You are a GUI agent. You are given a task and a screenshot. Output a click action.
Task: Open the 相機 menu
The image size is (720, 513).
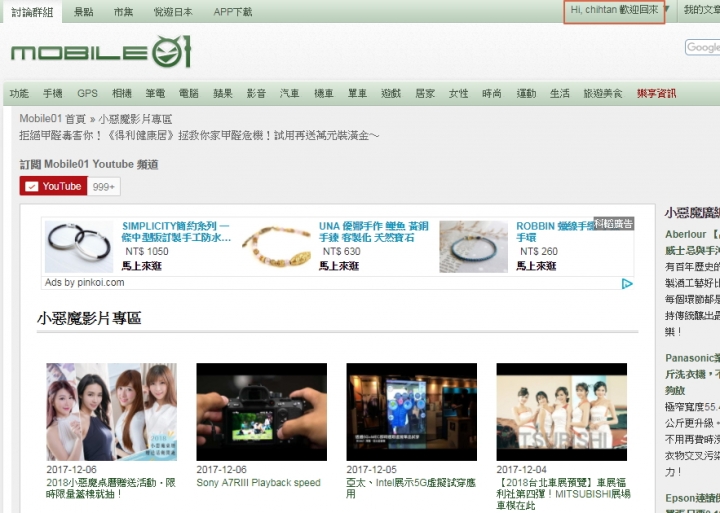122,94
